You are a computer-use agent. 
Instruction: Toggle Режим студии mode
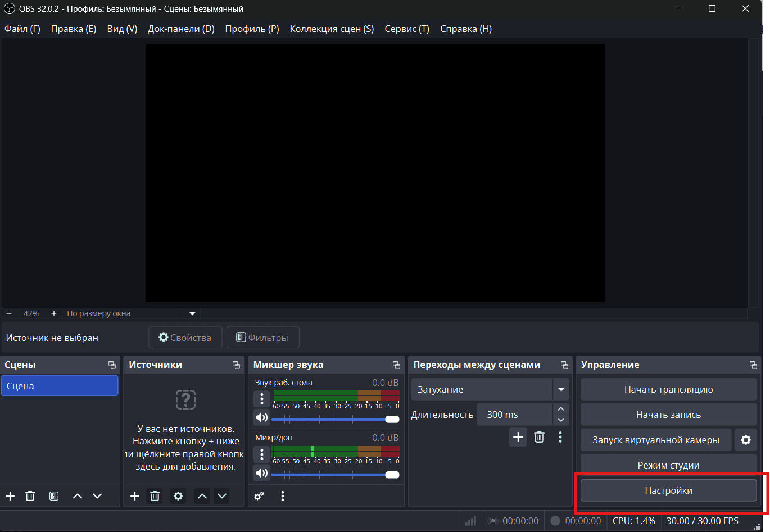(668, 465)
